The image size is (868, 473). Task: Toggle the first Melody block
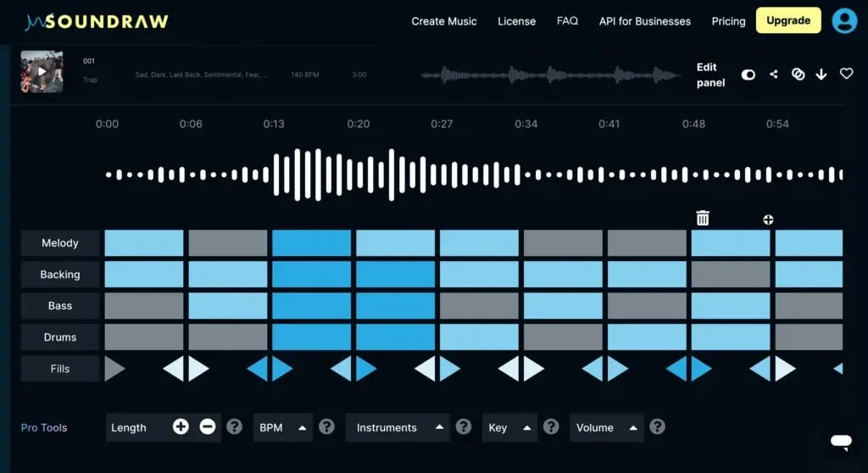pyautogui.click(x=144, y=243)
